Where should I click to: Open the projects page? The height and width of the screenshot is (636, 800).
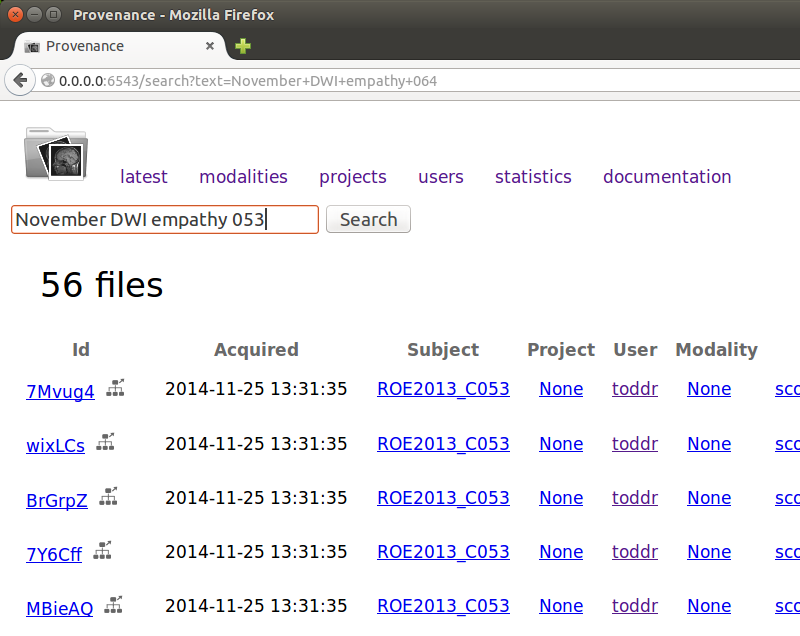tap(353, 177)
